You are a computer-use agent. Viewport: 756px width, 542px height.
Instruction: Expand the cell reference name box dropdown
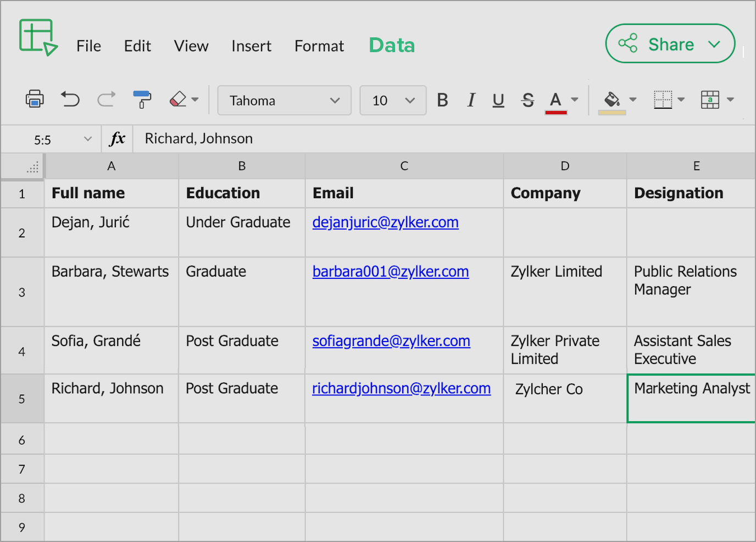pos(88,139)
